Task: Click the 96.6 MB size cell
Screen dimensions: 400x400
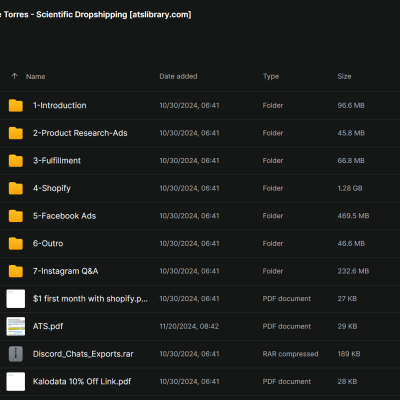Action: point(351,105)
